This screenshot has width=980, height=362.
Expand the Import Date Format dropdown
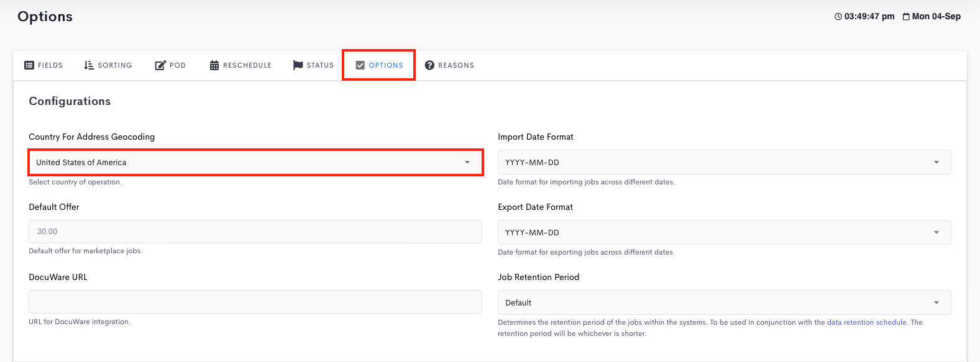(725, 162)
